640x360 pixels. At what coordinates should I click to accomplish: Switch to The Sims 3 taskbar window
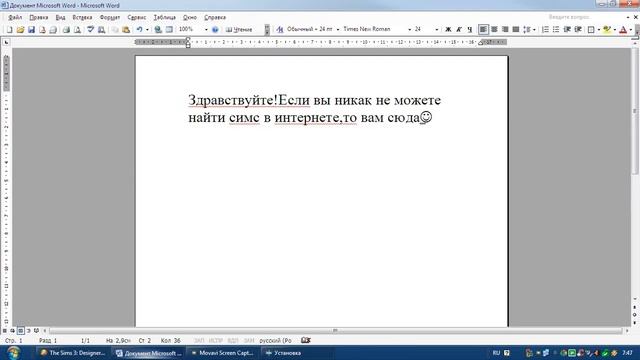pyautogui.click(x=73, y=353)
